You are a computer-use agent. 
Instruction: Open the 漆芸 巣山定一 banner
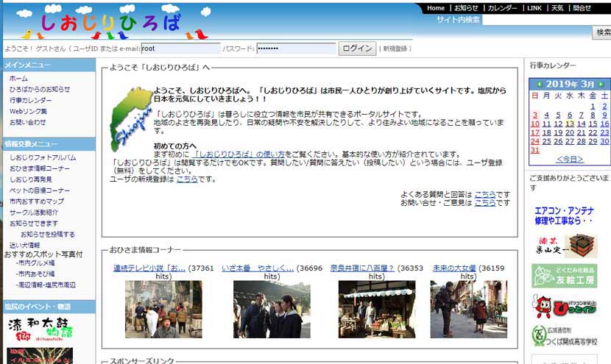coord(565,246)
